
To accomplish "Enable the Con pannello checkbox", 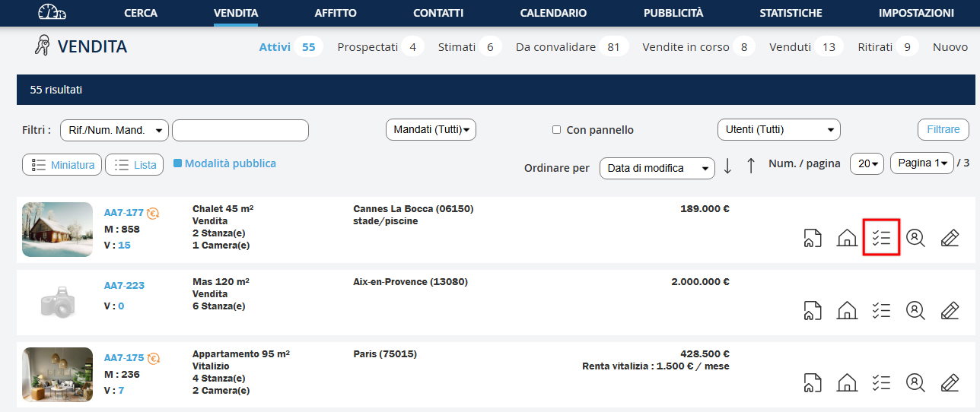I will point(556,130).
